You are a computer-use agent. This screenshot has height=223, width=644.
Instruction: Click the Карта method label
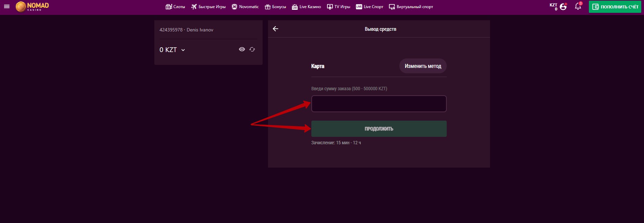[318, 66]
